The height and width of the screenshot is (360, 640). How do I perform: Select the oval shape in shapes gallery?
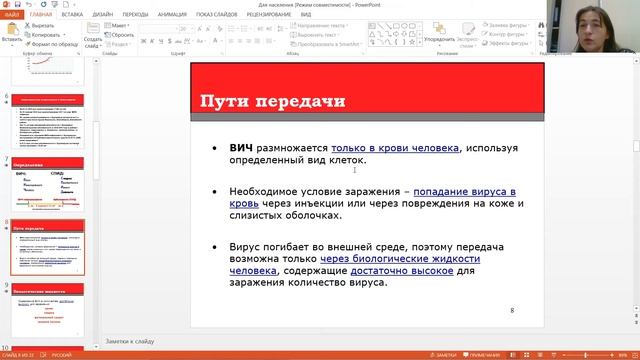[x=404, y=26]
